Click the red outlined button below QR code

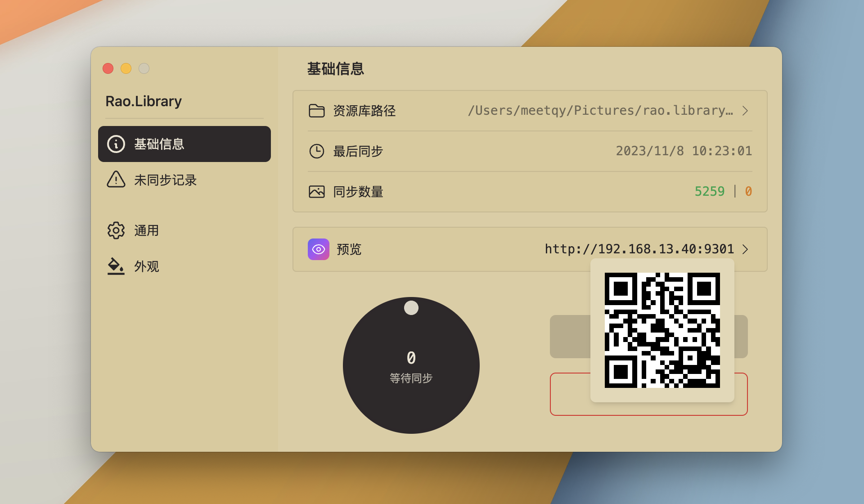point(649,409)
